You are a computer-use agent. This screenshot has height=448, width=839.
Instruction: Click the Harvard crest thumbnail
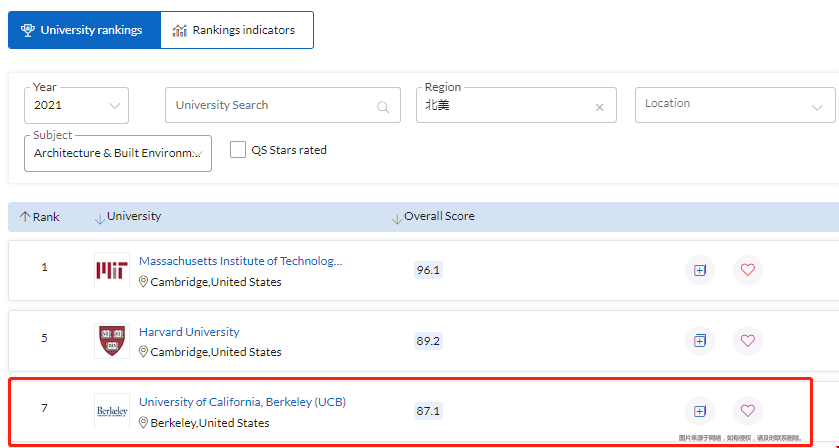112,341
